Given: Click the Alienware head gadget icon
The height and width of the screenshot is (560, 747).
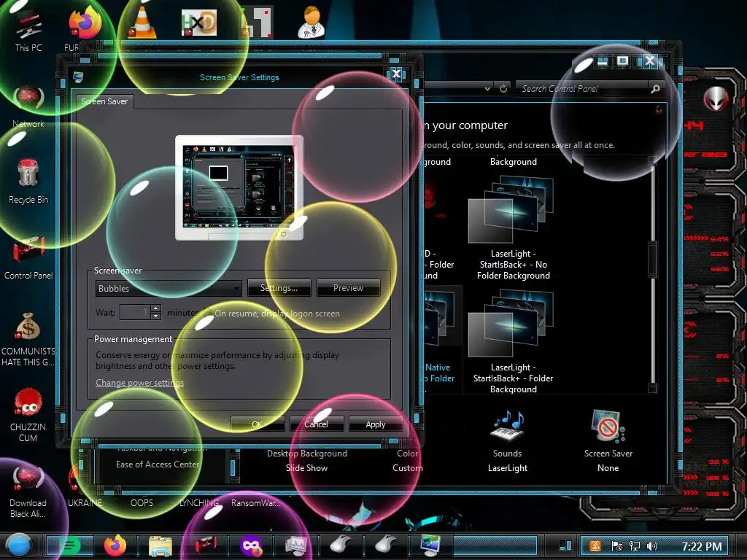Looking at the screenshot, I should pyautogui.click(x=716, y=98).
